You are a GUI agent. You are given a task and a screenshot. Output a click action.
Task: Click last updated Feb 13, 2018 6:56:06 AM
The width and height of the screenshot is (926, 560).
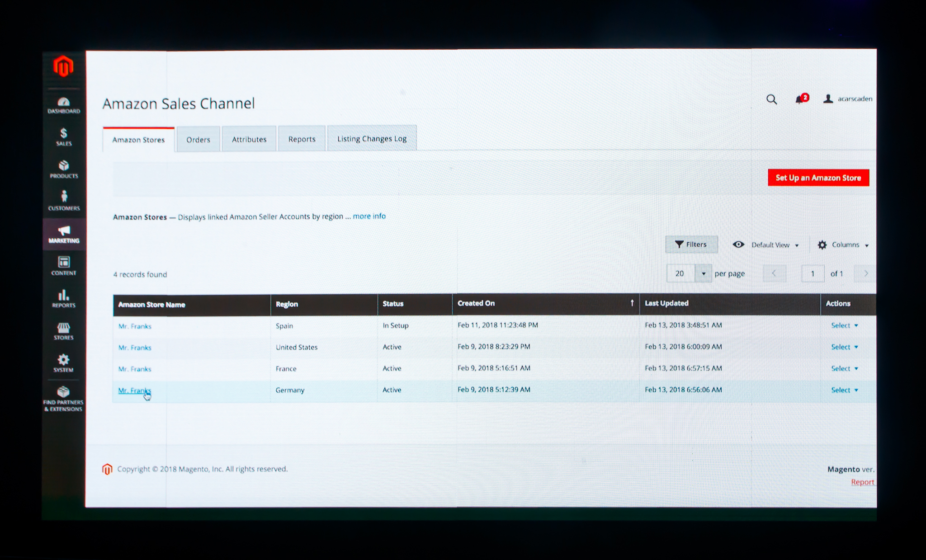(683, 390)
